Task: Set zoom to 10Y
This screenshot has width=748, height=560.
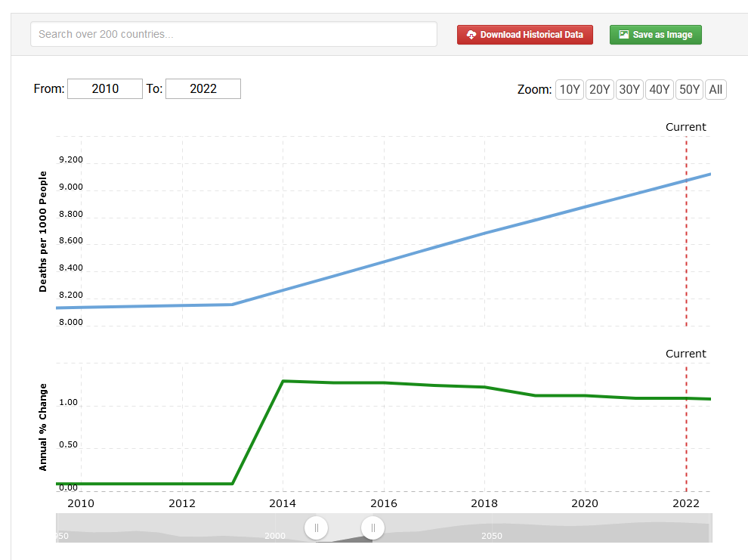Action: (569, 89)
